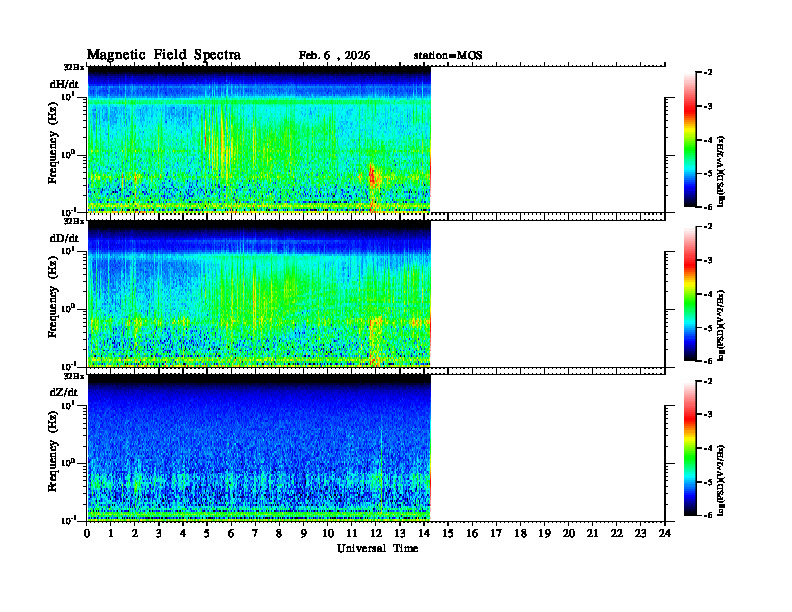792x612 pixels.
Task: Click the -5 tick of the dZ/dt color bar
Action: [708, 482]
